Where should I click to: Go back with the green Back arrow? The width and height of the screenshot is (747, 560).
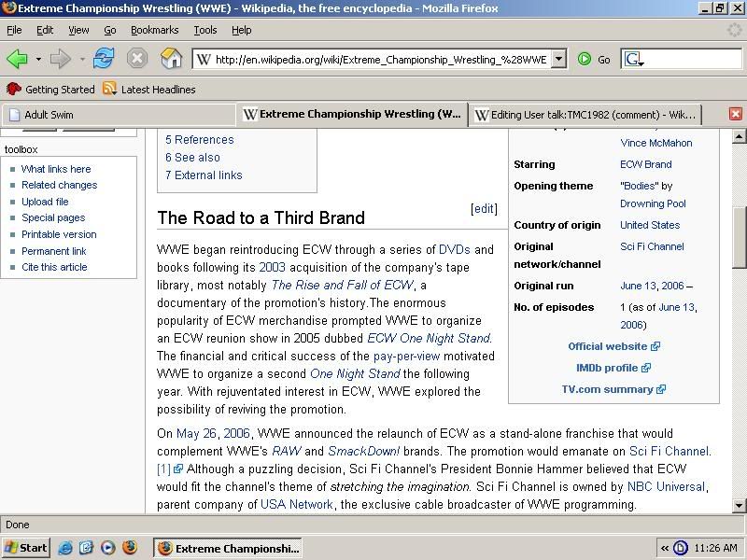tap(17, 60)
